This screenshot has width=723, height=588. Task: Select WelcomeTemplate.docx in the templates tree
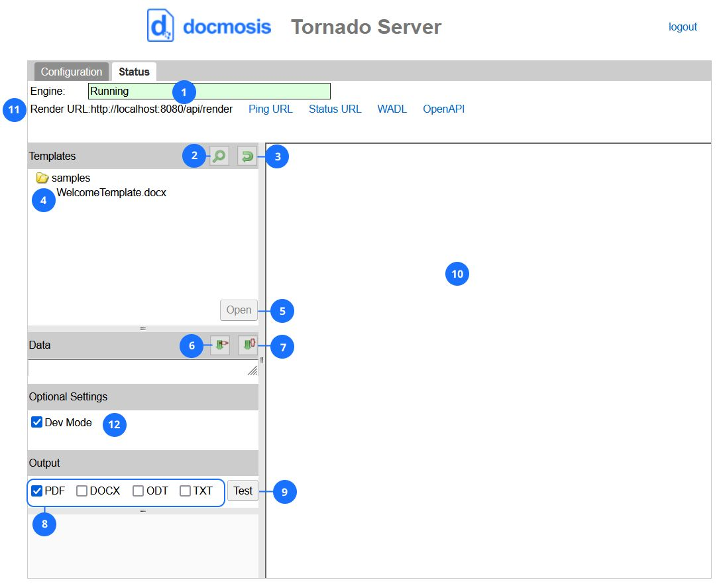click(111, 192)
